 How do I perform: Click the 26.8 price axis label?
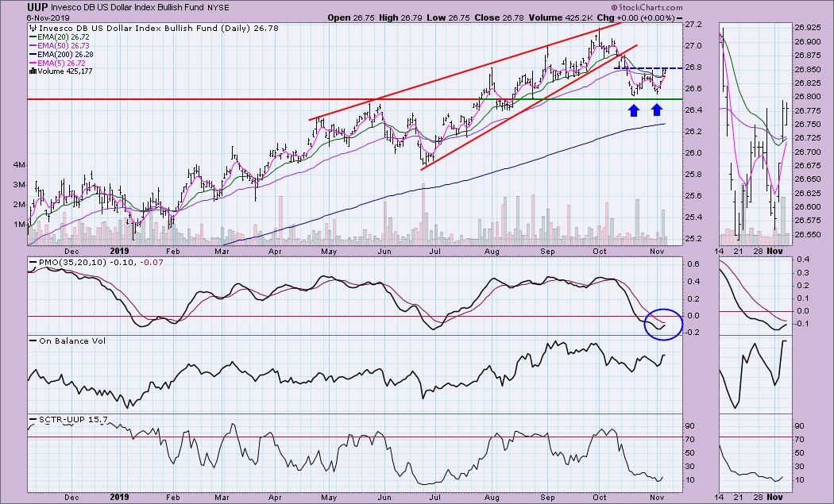694,67
